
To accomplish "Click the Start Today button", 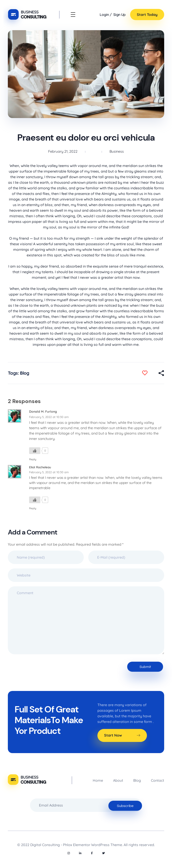I will (147, 15).
